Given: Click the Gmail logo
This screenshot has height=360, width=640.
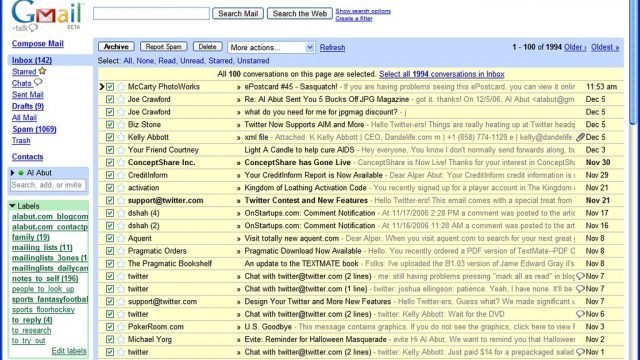Looking at the screenshot, I should click(47, 16).
